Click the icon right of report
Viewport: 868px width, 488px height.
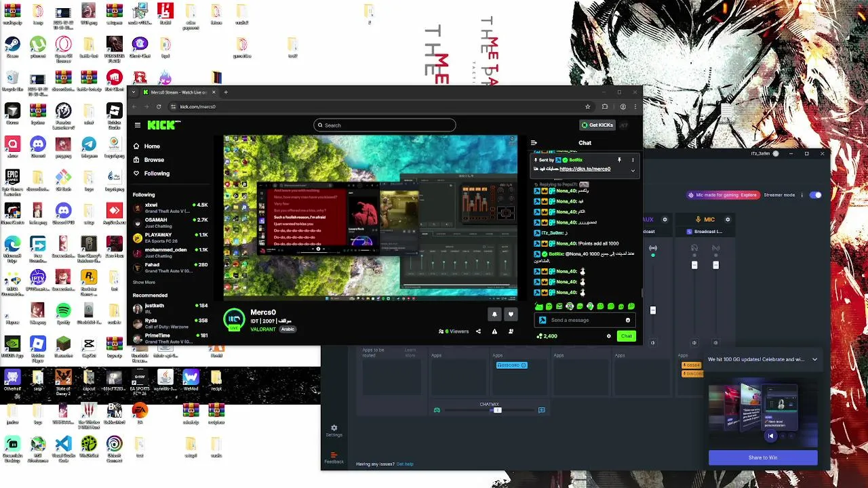click(x=511, y=331)
